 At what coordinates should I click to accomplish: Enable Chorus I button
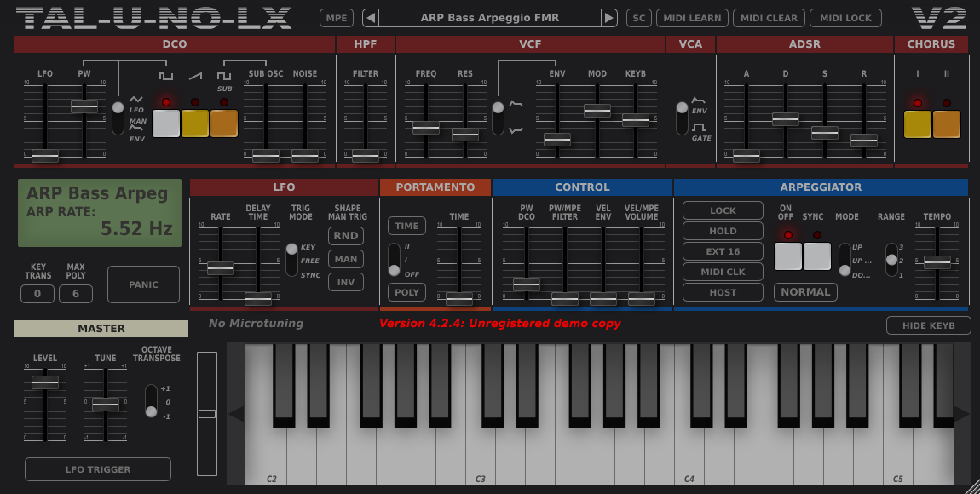[918, 123]
